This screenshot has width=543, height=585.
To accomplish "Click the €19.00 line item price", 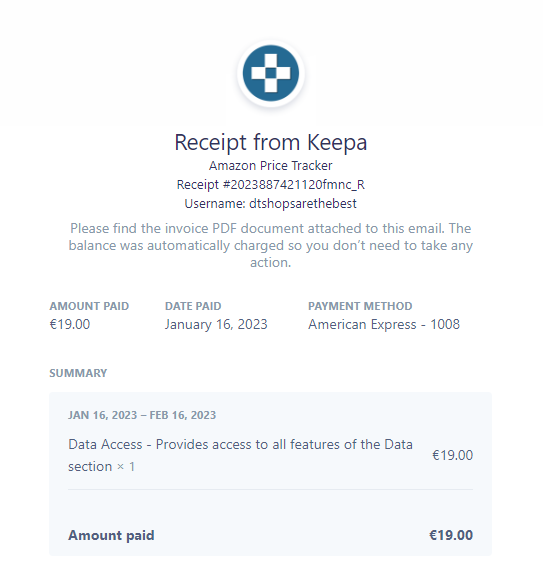I will [x=452, y=456].
